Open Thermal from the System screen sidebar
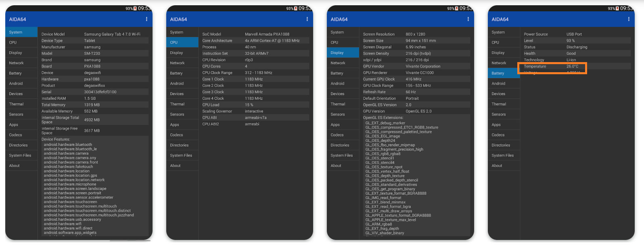This screenshot has height=246, width=644. (21, 104)
